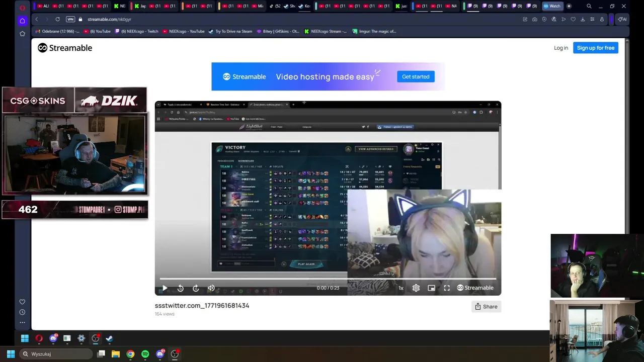This screenshot has width=644, height=362.
Task: Open Opera edit/notes toolbar icon
Action: point(525,19)
